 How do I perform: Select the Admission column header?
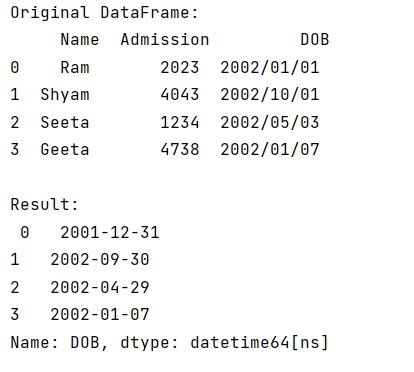(x=165, y=40)
